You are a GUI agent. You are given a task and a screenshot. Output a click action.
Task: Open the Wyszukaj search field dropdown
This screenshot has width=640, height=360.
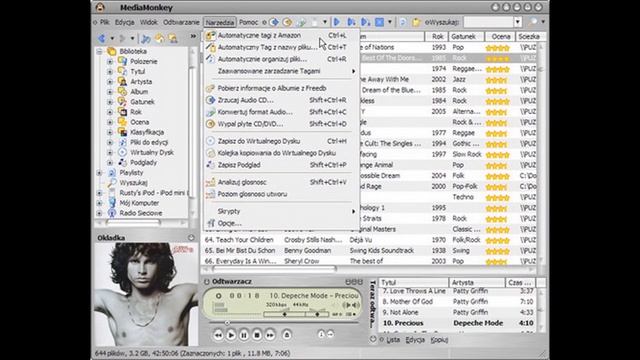(518, 22)
